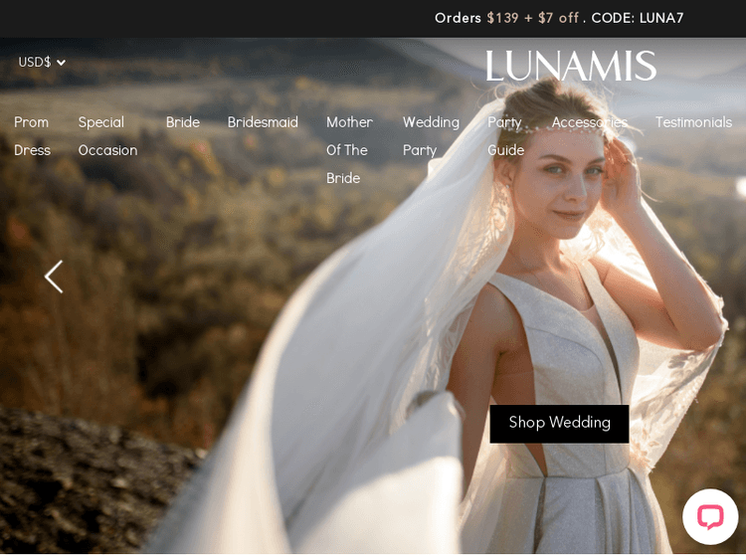Open the Testimonials page link
The width and height of the screenshot is (746, 560).
(x=693, y=122)
